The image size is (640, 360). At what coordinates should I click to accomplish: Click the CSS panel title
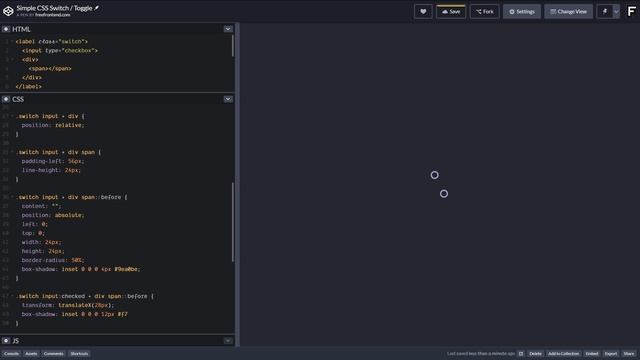point(18,99)
